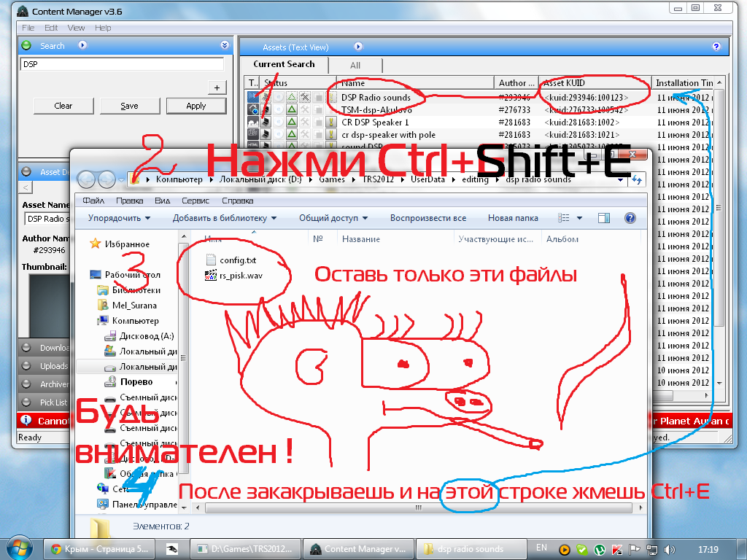Open recent pages dropdown beside Forward button

click(120, 180)
